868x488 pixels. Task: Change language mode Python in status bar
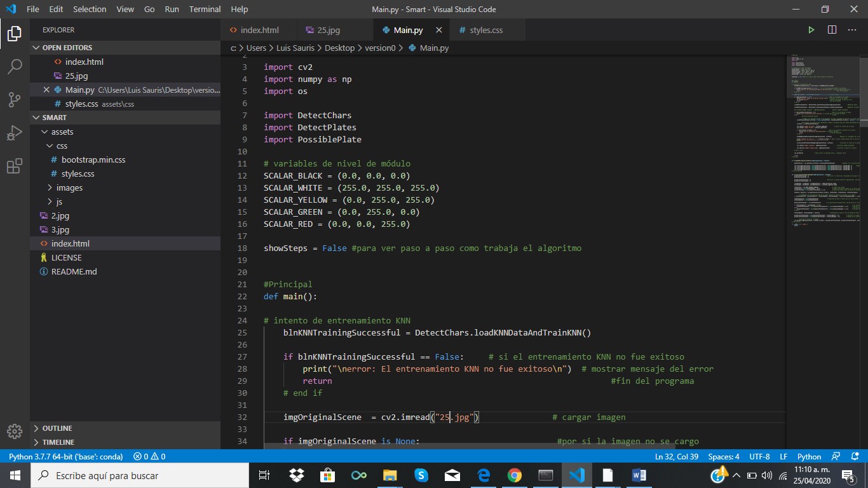click(x=809, y=456)
